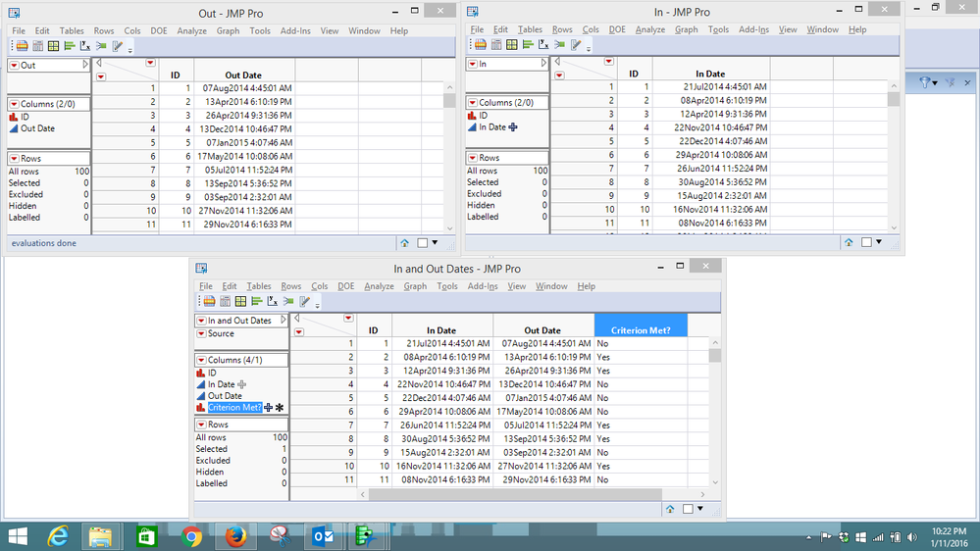Open Columns (2/0) red triangle in Out window

click(14, 104)
